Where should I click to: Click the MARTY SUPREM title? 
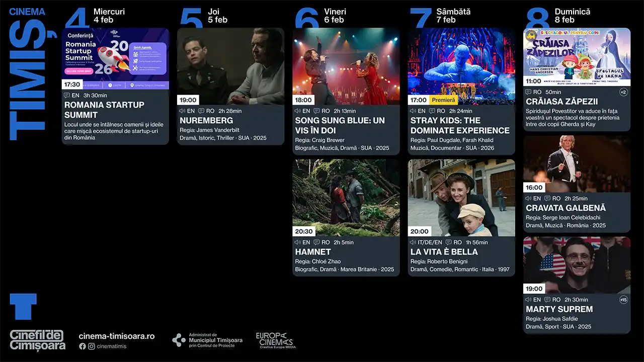559,309
